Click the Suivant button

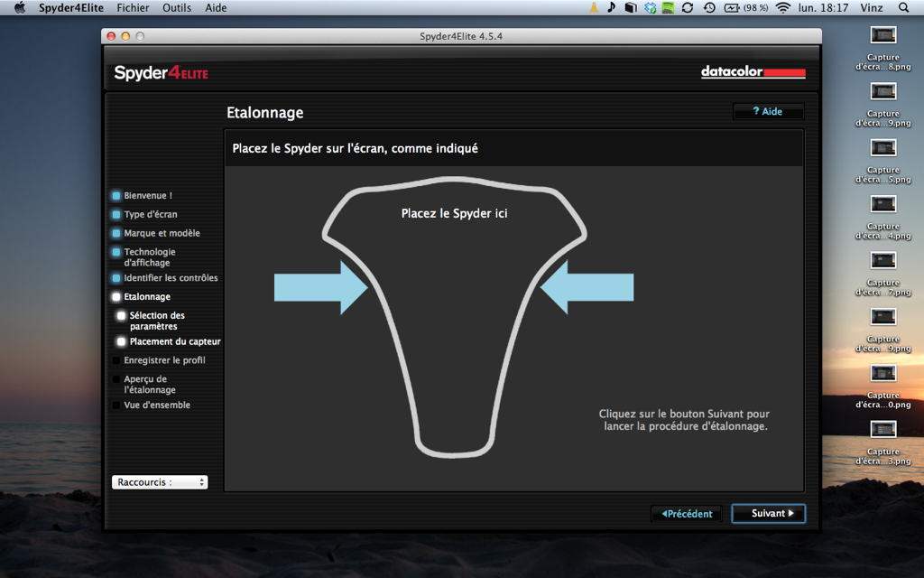[768, 513]
